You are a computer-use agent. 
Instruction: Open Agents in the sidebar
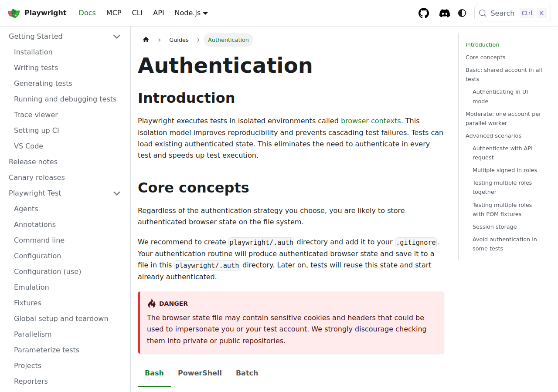(26, 209)
